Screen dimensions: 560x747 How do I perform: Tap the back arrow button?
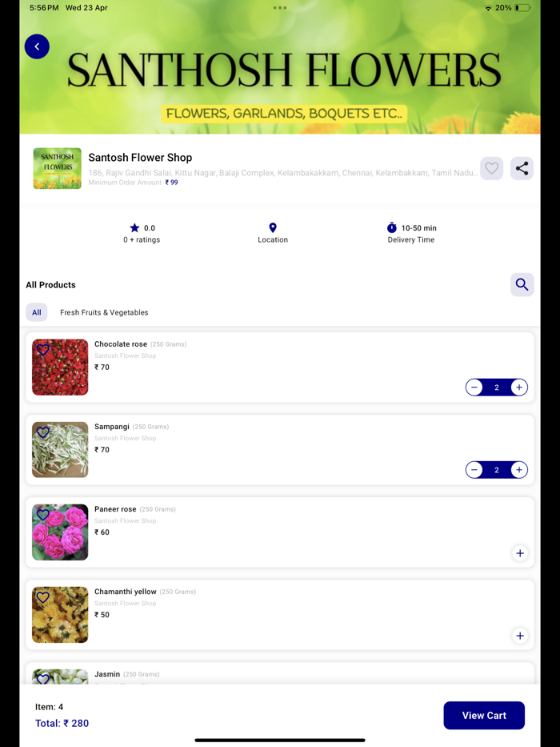[x=37, y=46]
